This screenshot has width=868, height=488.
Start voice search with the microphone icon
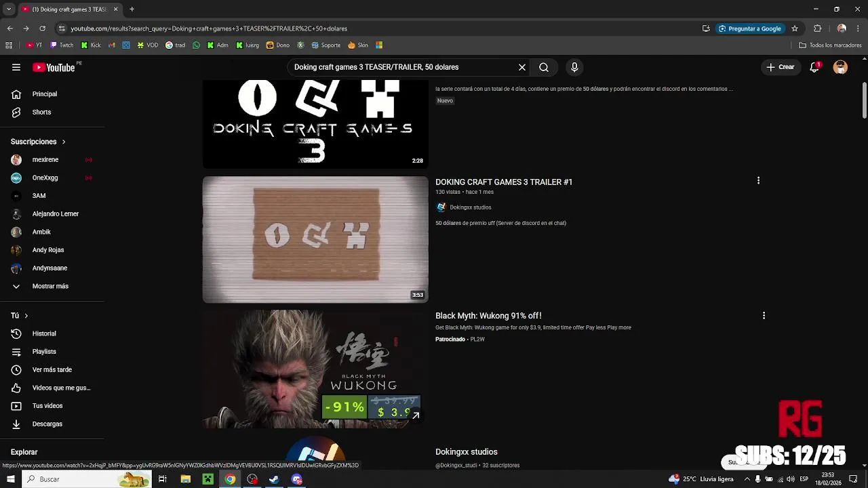coord(574,67)
